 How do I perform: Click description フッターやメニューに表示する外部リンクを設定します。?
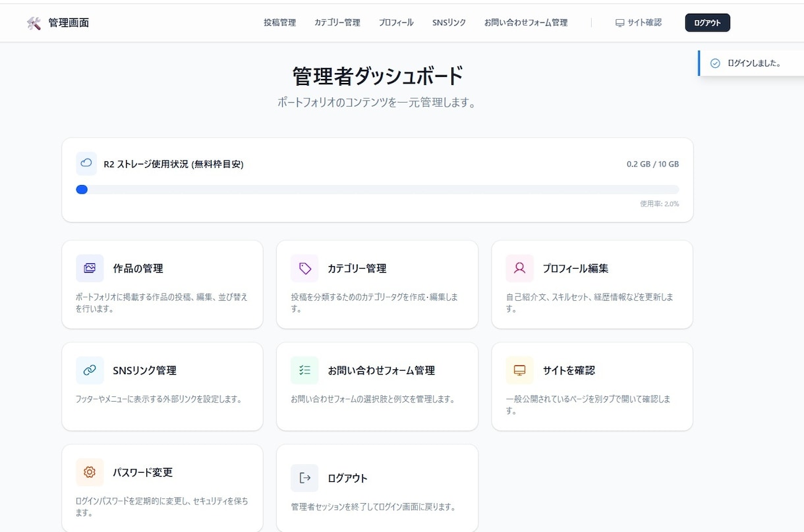click(x=159, y=399)
